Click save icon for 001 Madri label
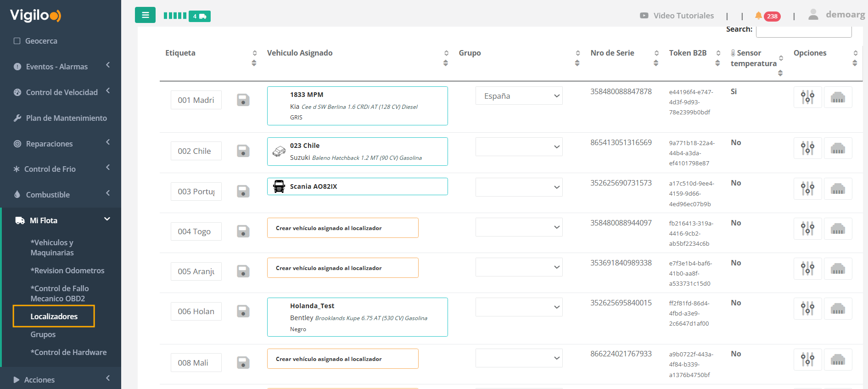Viewport: 868px width, 389px height. coord(243,100)
